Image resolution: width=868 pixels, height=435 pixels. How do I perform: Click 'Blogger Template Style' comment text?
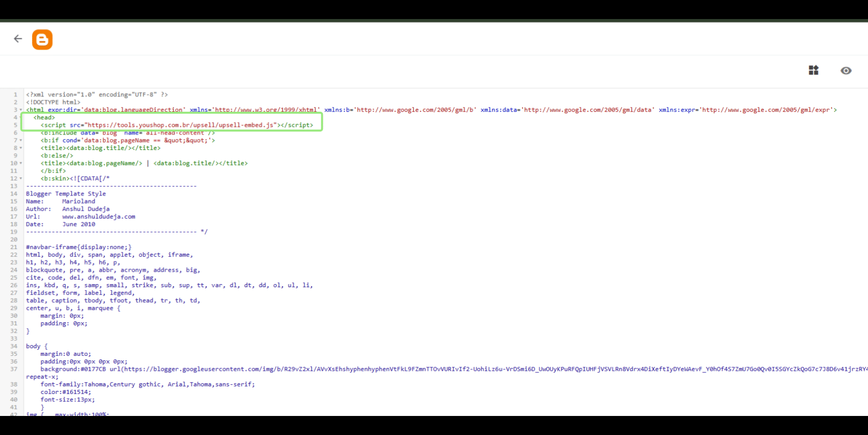(x=66, y=193)
